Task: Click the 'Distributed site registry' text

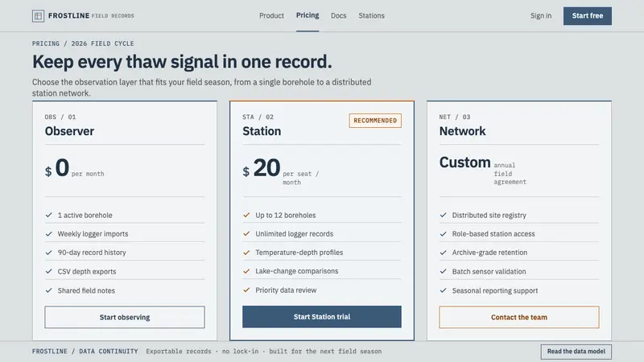Action: (489, 215)
